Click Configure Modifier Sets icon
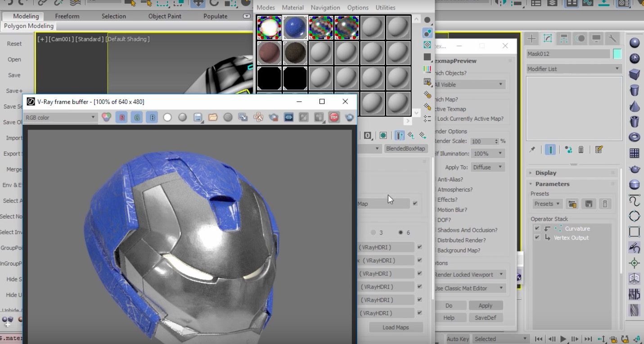Viewport: 644px width, 344px height. 599,150
